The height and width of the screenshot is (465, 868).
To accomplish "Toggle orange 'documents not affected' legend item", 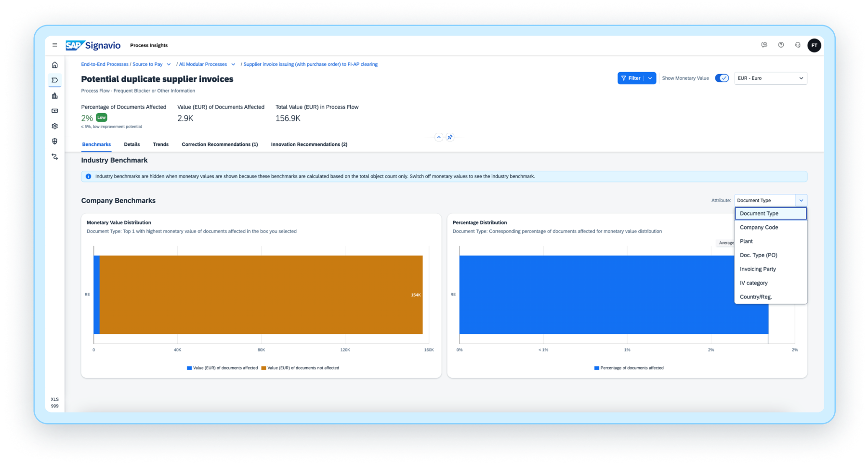I will click(300, 368).
